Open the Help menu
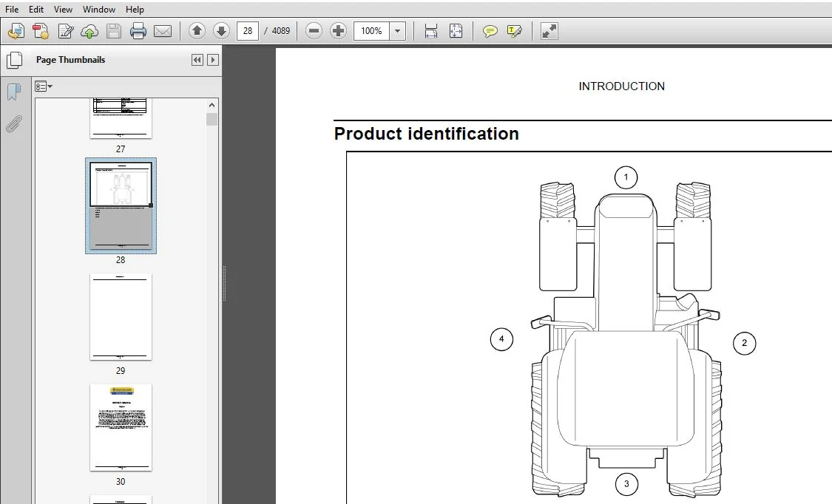The image size is (832, 504). (x=135, y=9)
